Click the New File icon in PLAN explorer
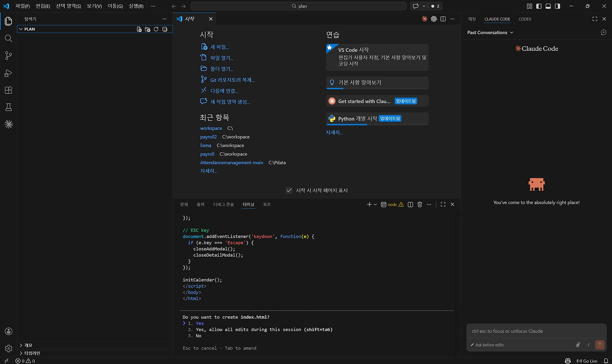 pos(139,29)
